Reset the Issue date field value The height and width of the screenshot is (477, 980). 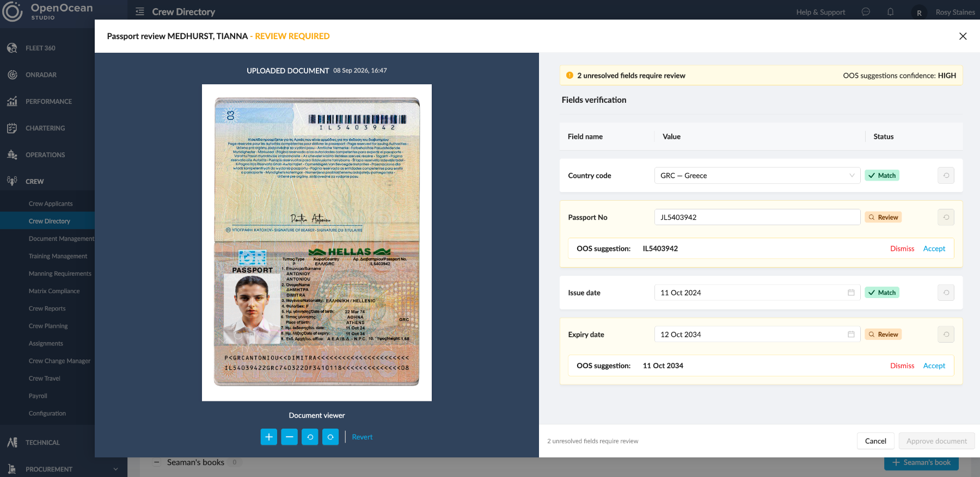pyautogui.click(x=946, y=293)
